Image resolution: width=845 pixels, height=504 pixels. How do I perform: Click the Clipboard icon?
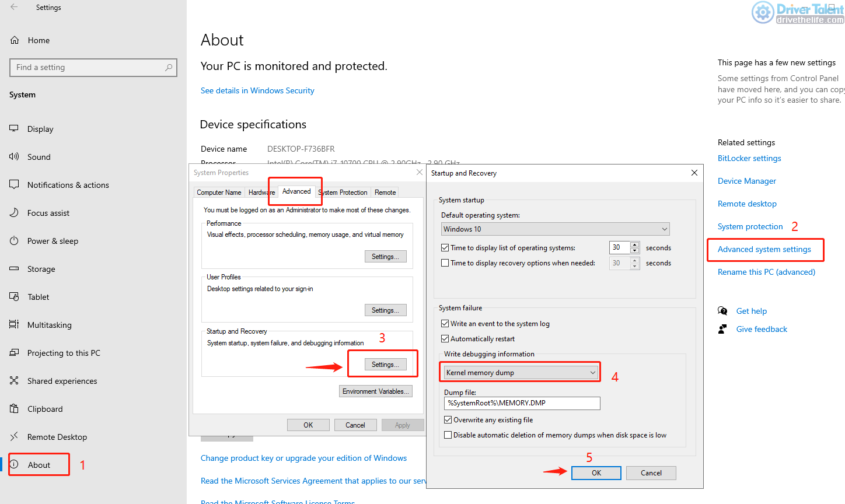14,408
